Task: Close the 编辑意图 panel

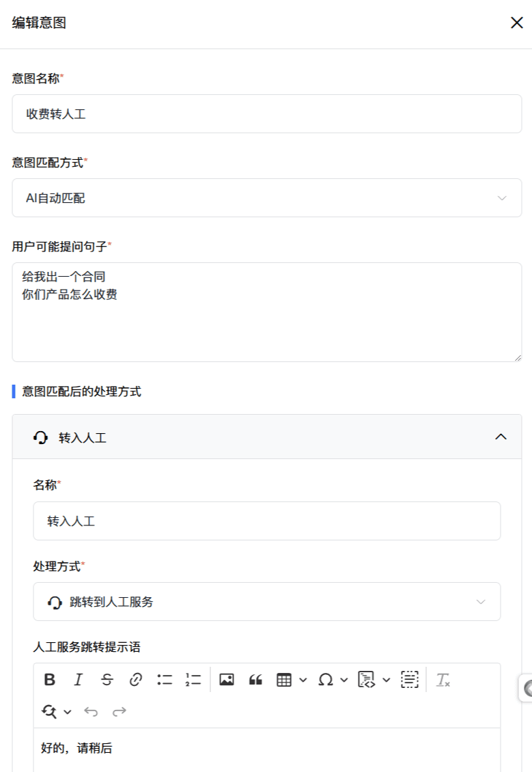Action: 516,23
